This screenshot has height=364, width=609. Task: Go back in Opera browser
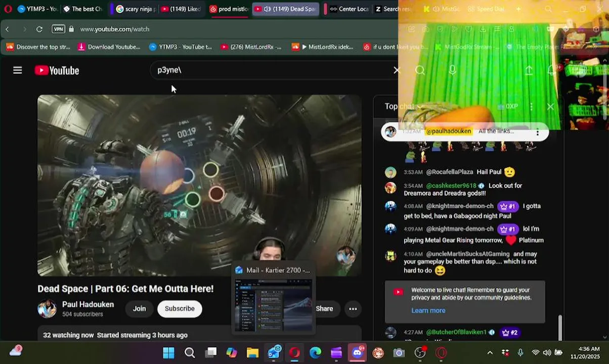coord(8,29)
